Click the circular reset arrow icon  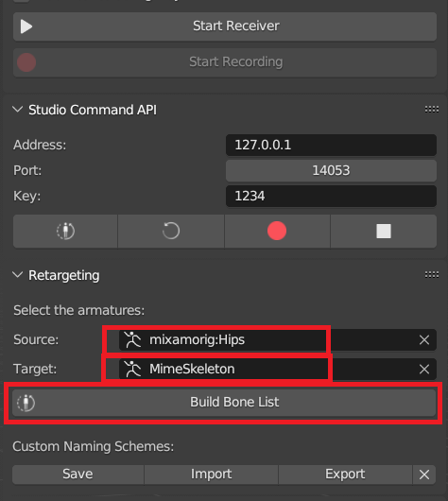[x=171, y=231]
